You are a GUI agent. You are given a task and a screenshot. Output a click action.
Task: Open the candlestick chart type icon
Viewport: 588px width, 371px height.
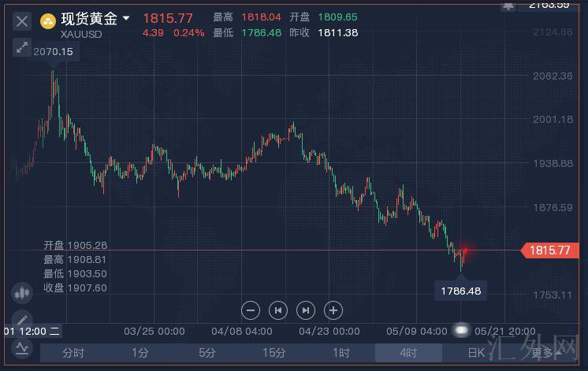tap(21, 292)
